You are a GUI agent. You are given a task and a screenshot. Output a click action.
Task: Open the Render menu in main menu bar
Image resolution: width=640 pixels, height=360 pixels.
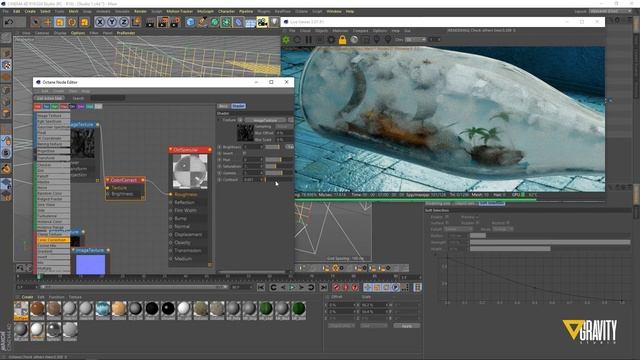[x=140, y=11]
